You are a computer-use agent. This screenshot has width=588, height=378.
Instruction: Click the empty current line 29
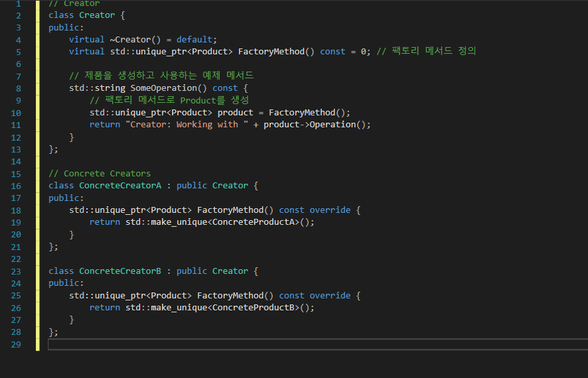point(318,344)
